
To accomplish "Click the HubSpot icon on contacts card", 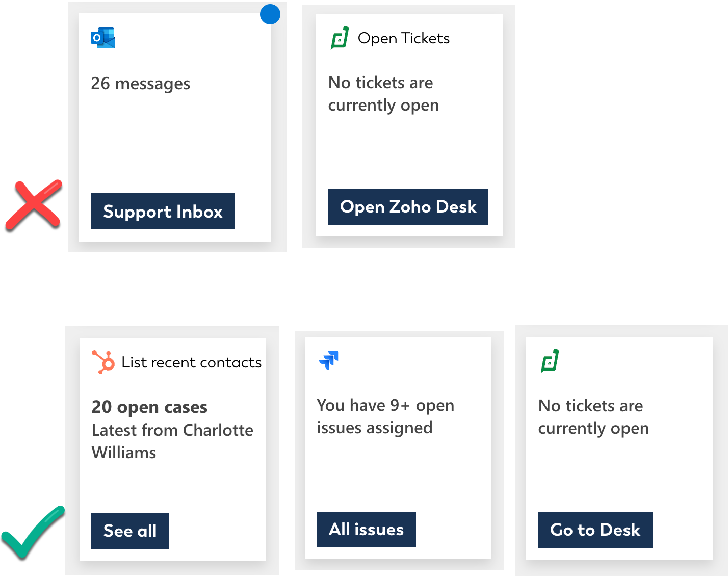I will click(x=103, y=362).
